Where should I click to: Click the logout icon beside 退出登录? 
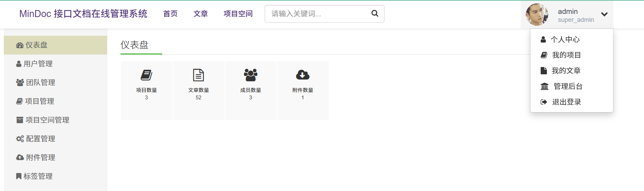(x=544, y=102)
